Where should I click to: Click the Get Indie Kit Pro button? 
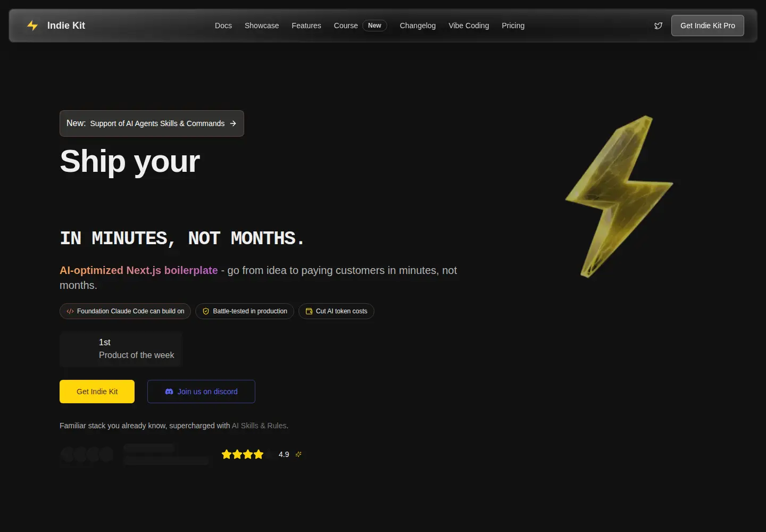pos(707,26)
